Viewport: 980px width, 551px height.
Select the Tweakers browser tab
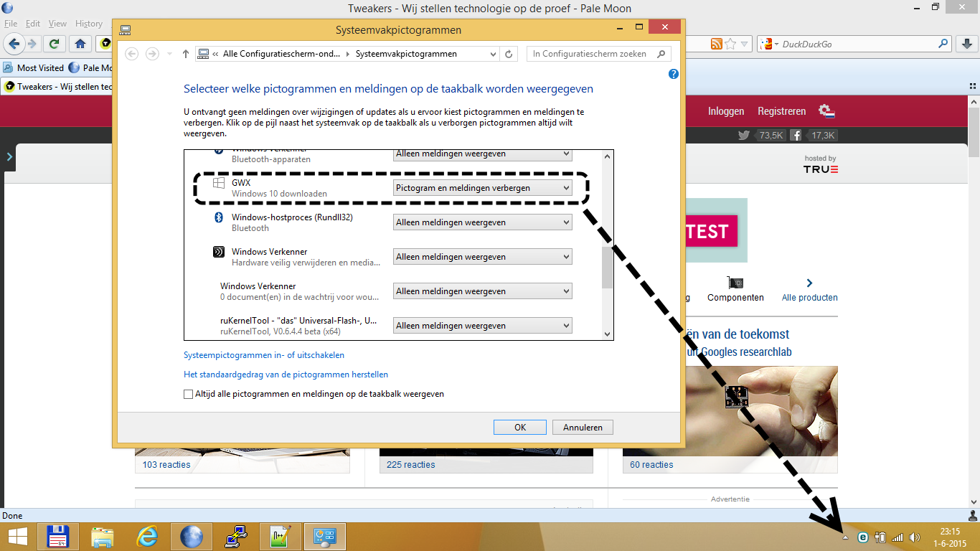[57, 87]
